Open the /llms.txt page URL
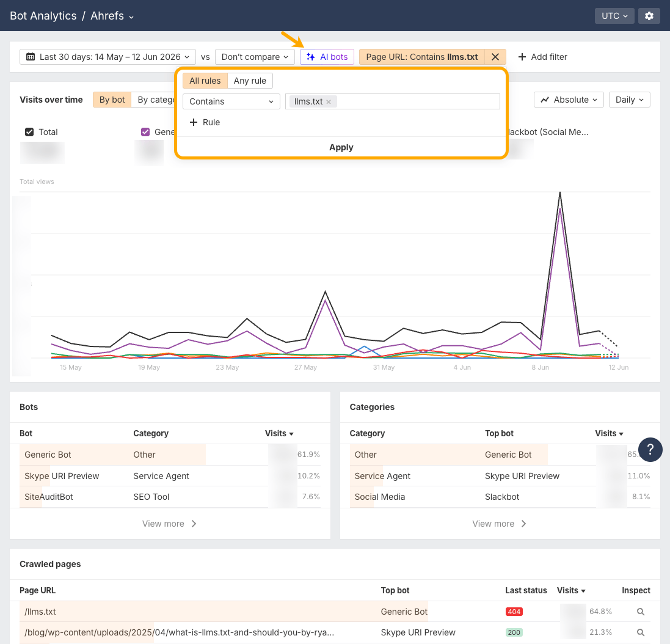Viewport: 670px width, 644px height. [x=40, y=612]
